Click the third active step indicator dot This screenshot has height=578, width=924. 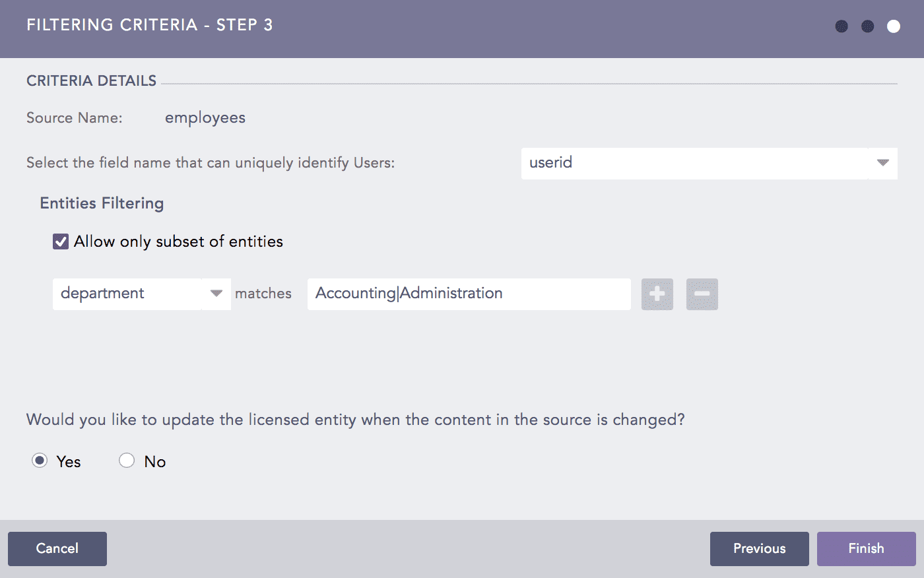tap(893, 26)
